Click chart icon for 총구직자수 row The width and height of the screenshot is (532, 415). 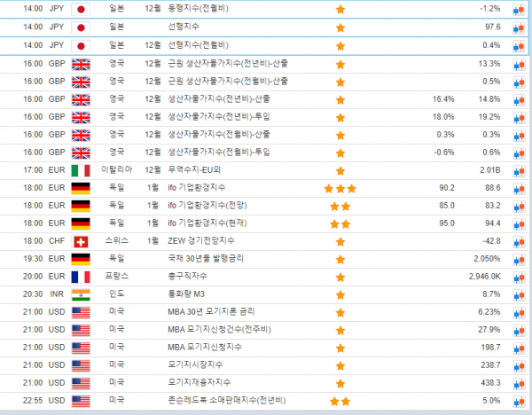(519, 277)
